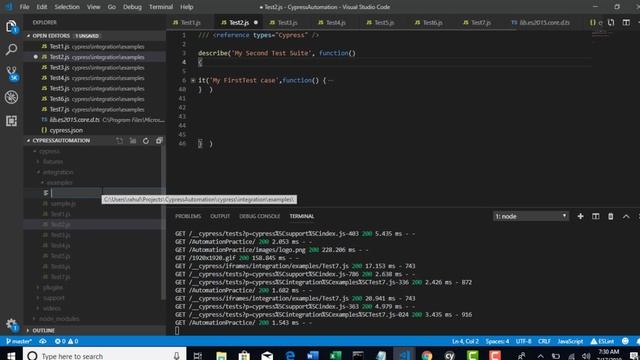Open Test5.js in the open editors list
The image size is (640, 360).
(x=93, y=89)
